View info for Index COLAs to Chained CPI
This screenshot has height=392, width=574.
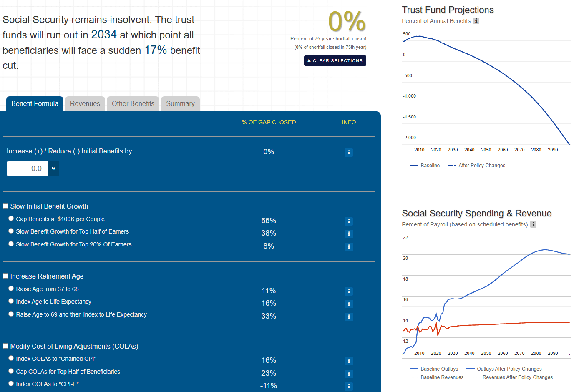(x=349, y=361)
